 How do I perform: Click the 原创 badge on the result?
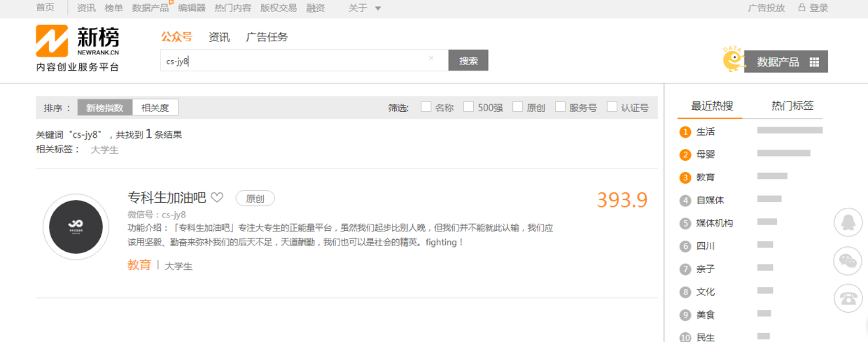pyautogui.click(x=255, y=198)
